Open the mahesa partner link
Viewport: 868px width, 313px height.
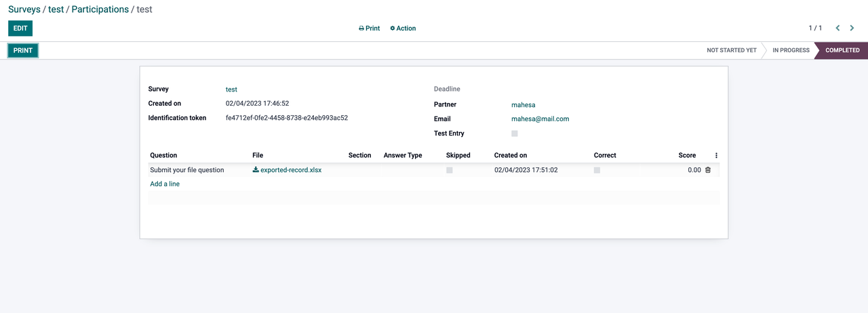tap(524, 105)
